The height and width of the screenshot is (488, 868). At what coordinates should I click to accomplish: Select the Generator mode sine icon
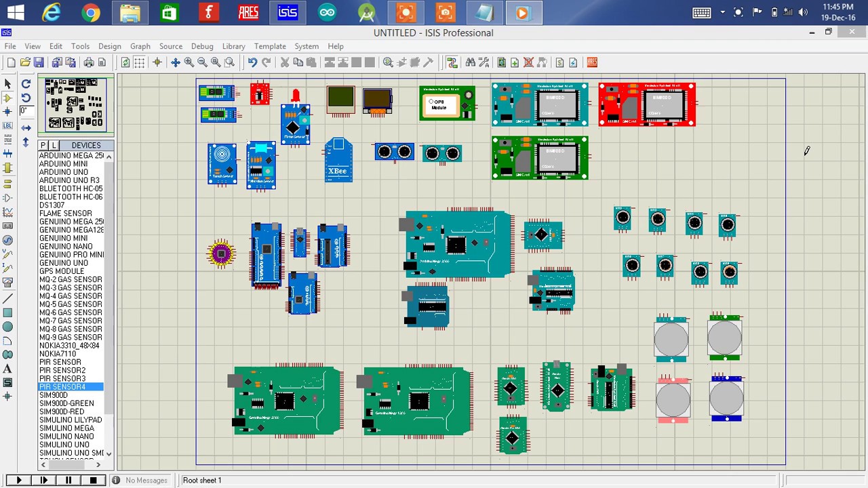8,241
